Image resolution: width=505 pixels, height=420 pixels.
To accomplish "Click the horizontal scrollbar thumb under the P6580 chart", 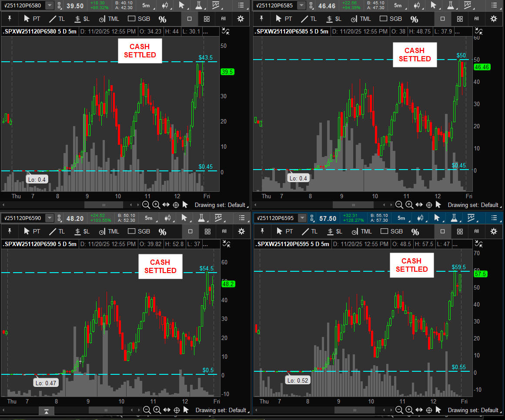I will 104,205.
